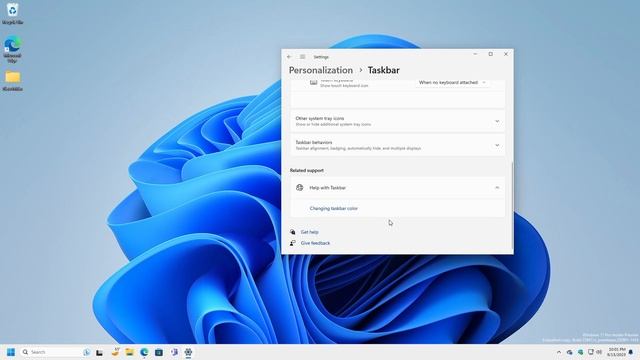Open the Recycle Bin desktop icon
The image size is (640, 360).
13,13
